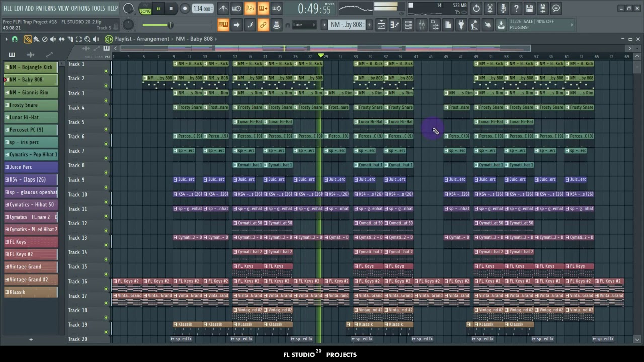Select the Slip tool in playlist toolbar

(x=62, y=39)
